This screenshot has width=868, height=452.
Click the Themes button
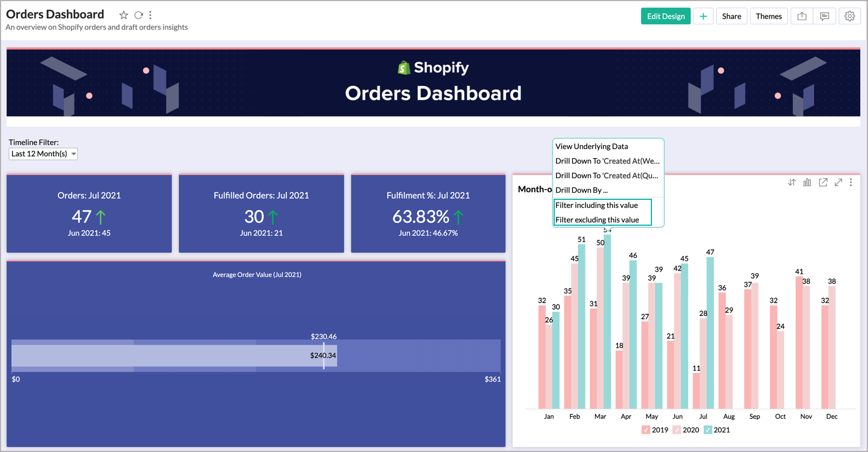768,16
